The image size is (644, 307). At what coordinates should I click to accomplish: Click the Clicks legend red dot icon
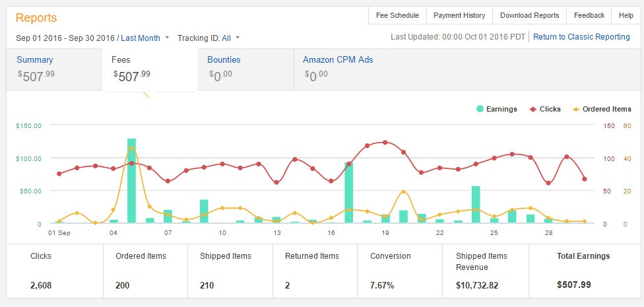click(x=533, y=110)
